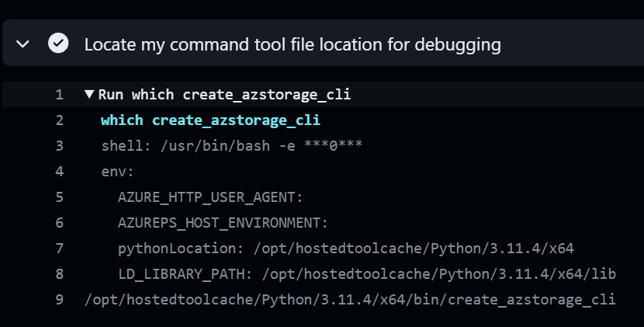Viewport: 644px width, 327px height.
Task: Click the 'Run which create_azstorage_cli' group header text
Action: [224, 95]
